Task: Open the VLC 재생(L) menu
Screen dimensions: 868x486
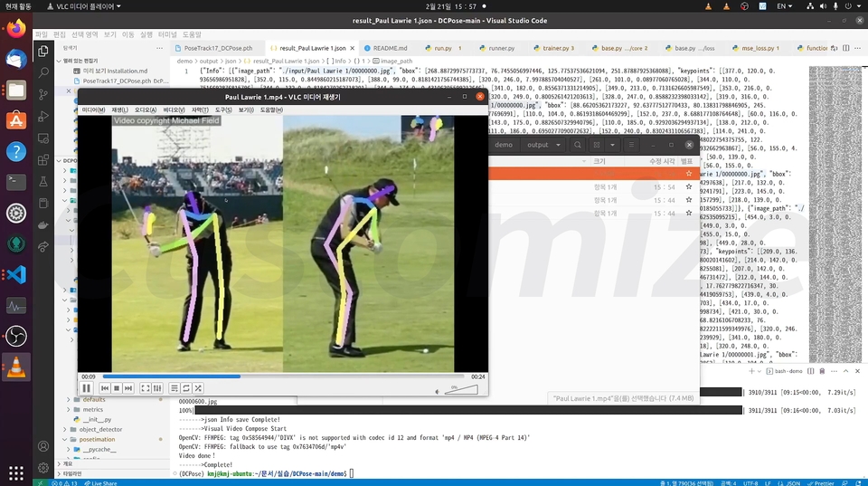Action: (119, 110)
